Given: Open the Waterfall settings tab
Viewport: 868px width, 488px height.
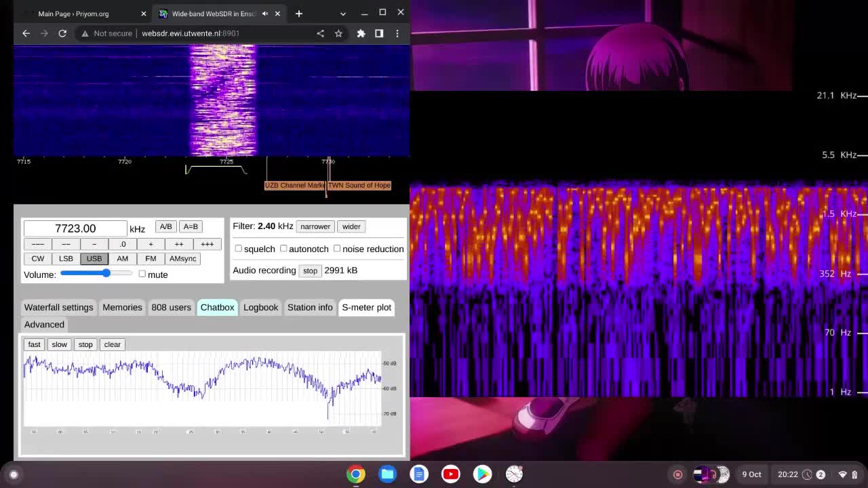Looking at the screenshot, I should (x=58, y=307).
